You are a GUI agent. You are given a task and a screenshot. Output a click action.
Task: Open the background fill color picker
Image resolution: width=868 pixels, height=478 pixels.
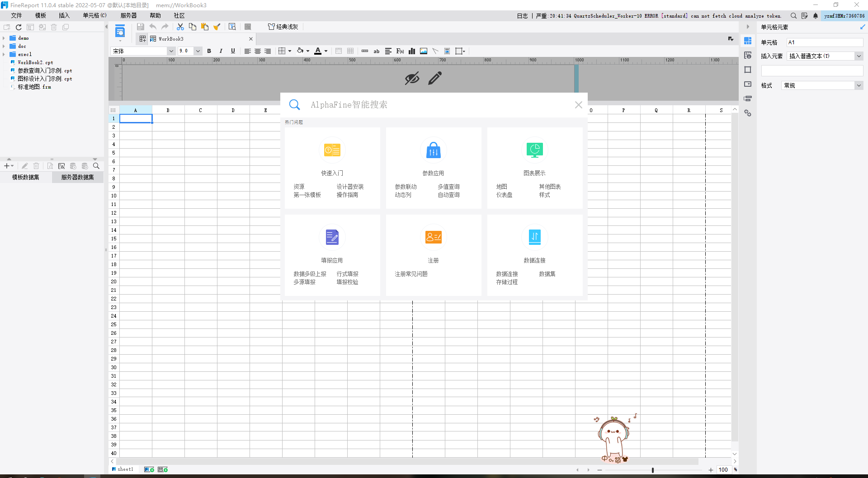click(300, 51)
